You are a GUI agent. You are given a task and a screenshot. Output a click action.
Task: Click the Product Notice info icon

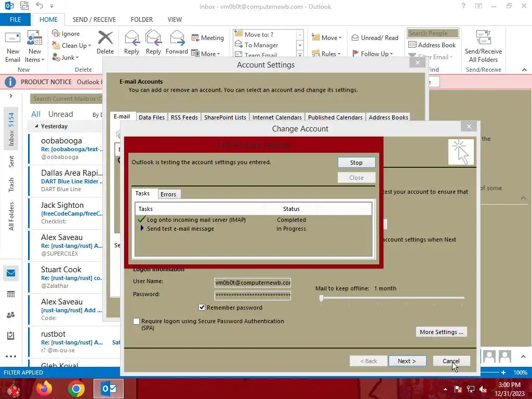(x=10, y=82)
